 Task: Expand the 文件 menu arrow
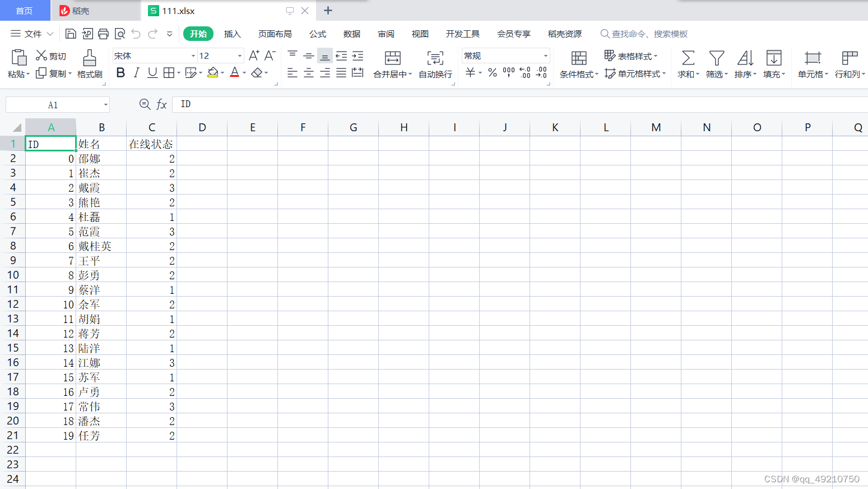tap(50, 34)
